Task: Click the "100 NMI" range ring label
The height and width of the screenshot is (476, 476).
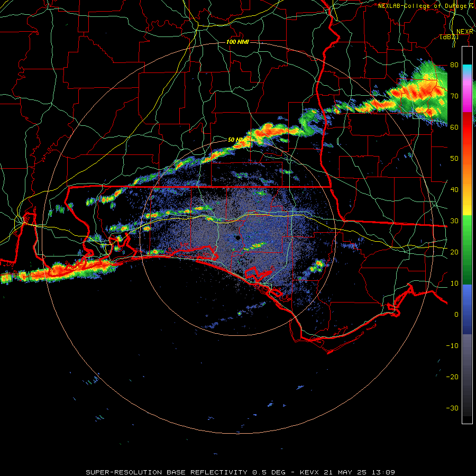Action: point(237,42)
